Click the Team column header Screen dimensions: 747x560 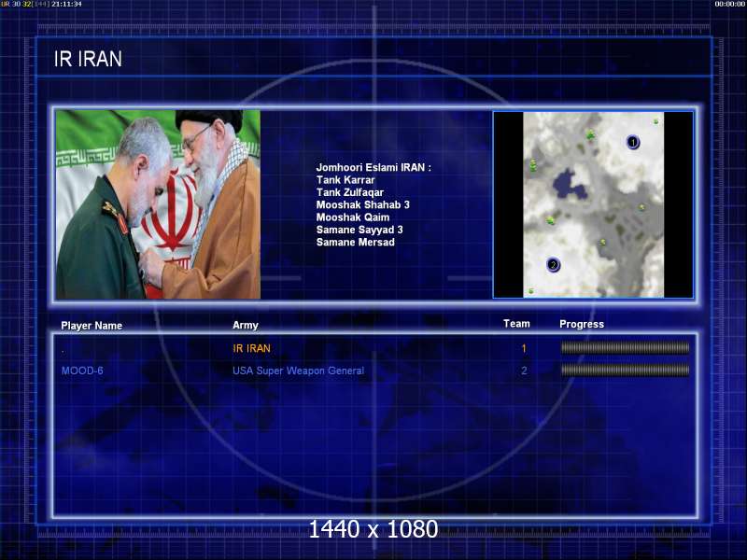click(x=516, y=324)
